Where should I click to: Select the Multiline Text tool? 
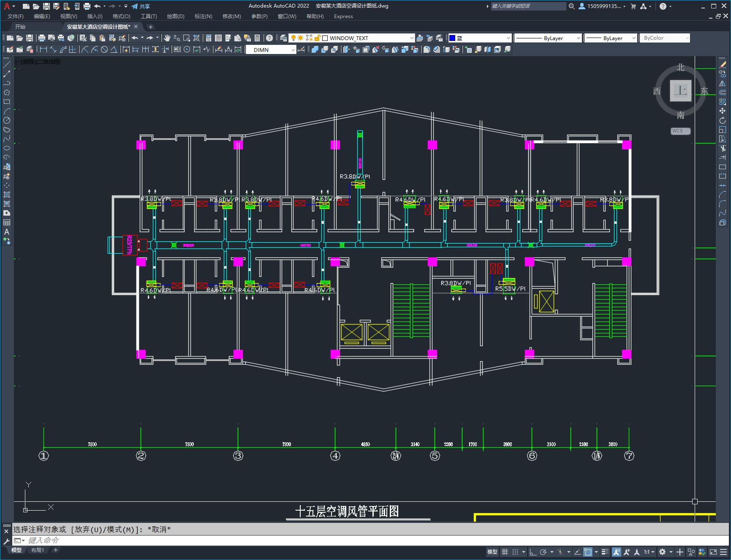[x=7, y=232]
